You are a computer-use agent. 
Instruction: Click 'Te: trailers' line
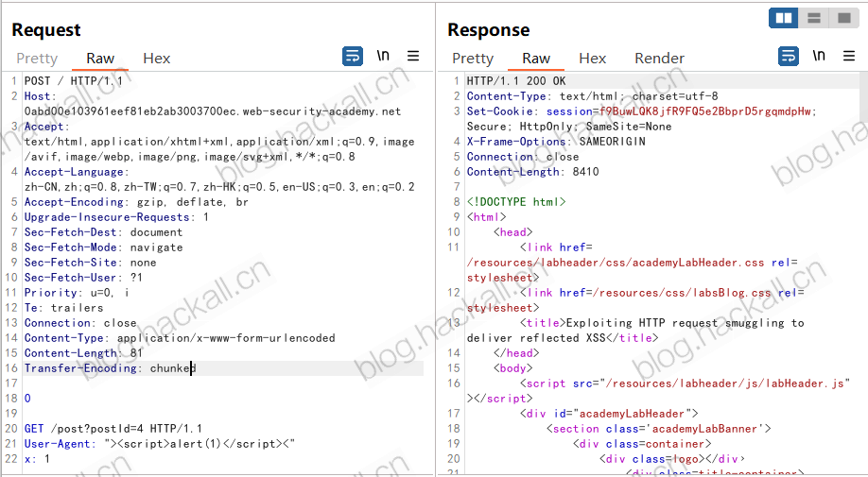(63, 308)
